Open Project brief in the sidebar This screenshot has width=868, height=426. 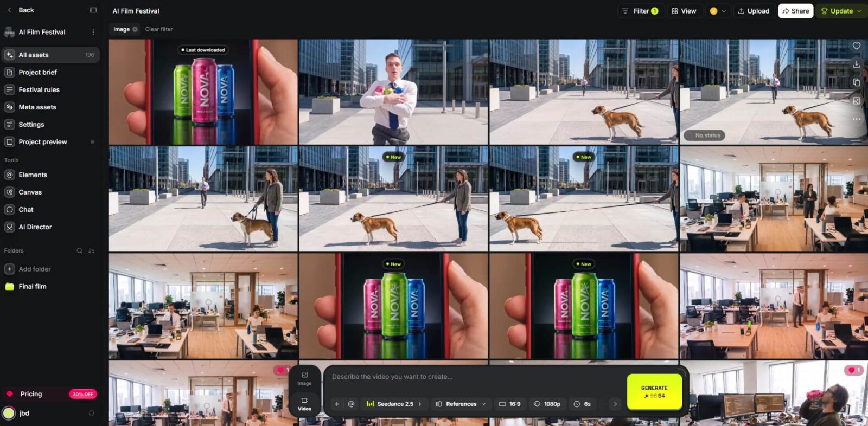point(50,72)
